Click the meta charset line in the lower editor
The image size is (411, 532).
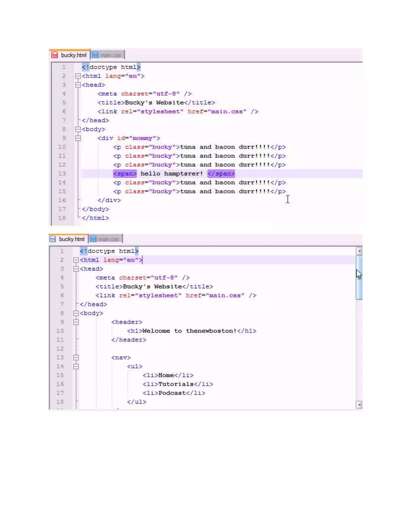click(143, 278)
